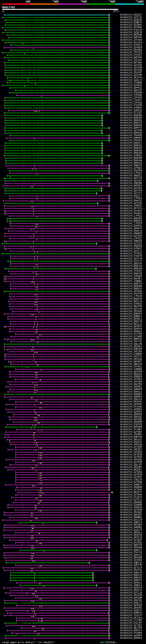The height and width of the screenshot is (644, 146).
Task: Click label UniRef100_A8W7L5
Action: click(x=131, y=522)
